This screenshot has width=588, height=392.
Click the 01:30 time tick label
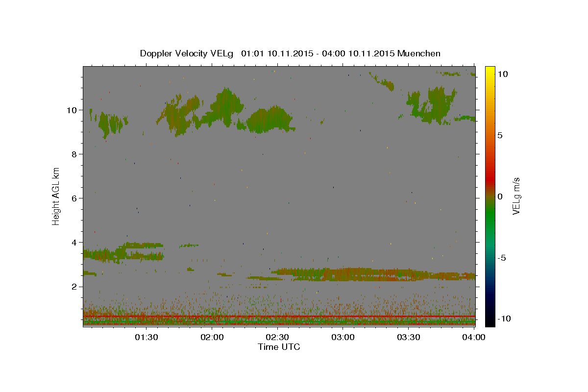[x=146, y=337]
